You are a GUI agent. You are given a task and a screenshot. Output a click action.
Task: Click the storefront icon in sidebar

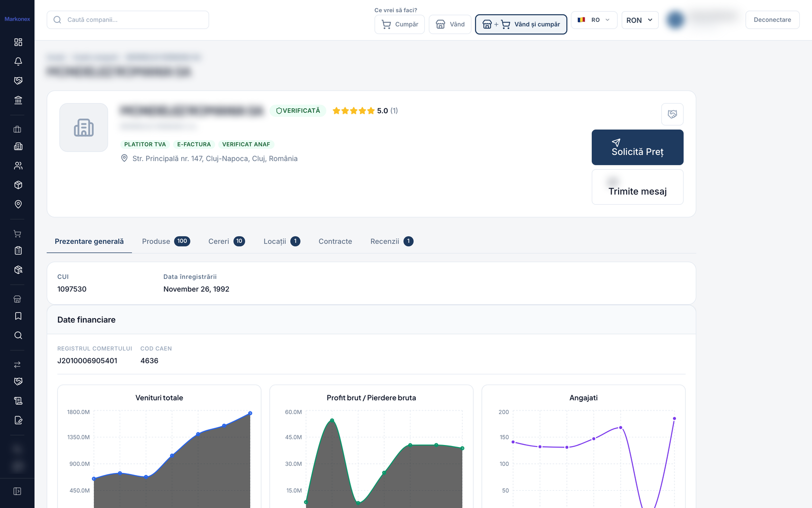(x=17, y=299)
